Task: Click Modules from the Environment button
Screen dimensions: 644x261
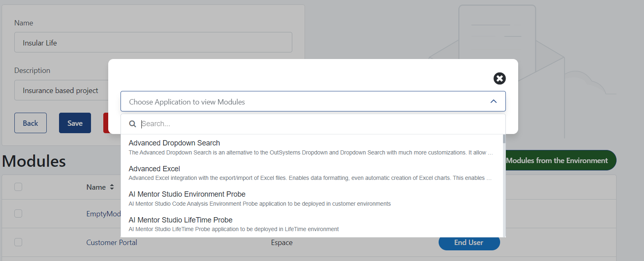Action: 560,160
